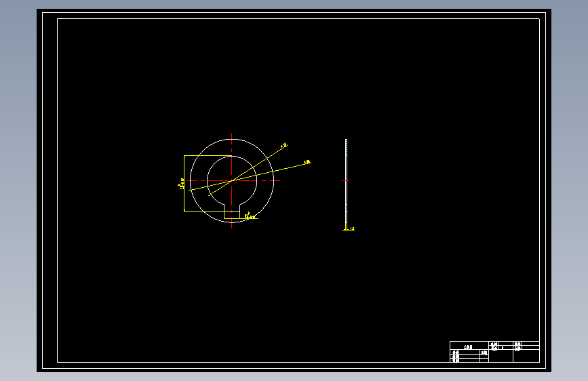Screen dimensions: 588x381
Task: Click the title block table in the corner
Action: (x=494, y=352)
